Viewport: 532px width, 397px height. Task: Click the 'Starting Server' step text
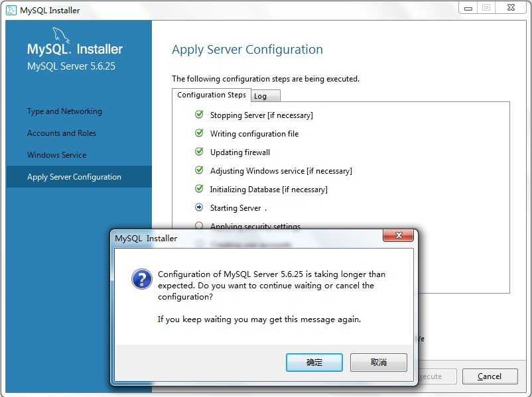pyautogui.click(x=235, y=208)
